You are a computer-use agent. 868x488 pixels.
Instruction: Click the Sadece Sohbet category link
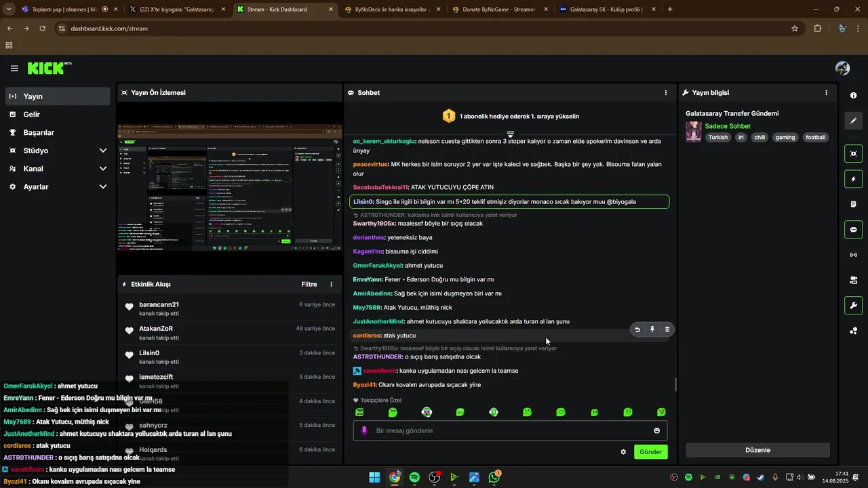pos(728,126)
